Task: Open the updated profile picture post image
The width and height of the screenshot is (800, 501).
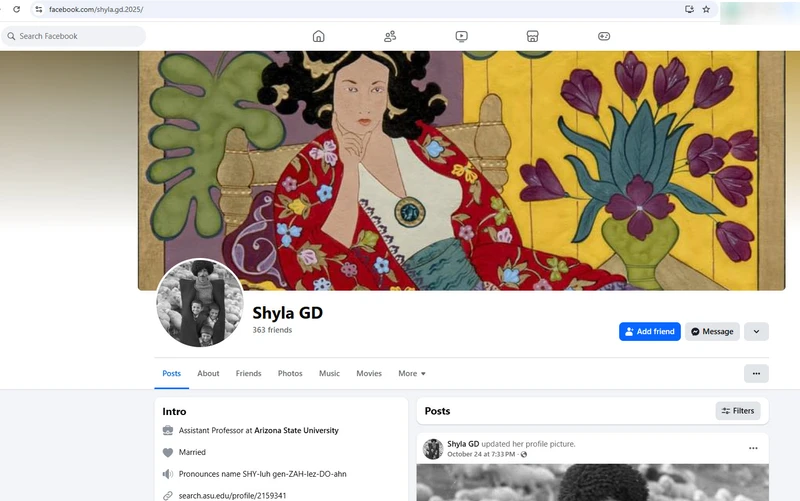Action: click(593, 482)
